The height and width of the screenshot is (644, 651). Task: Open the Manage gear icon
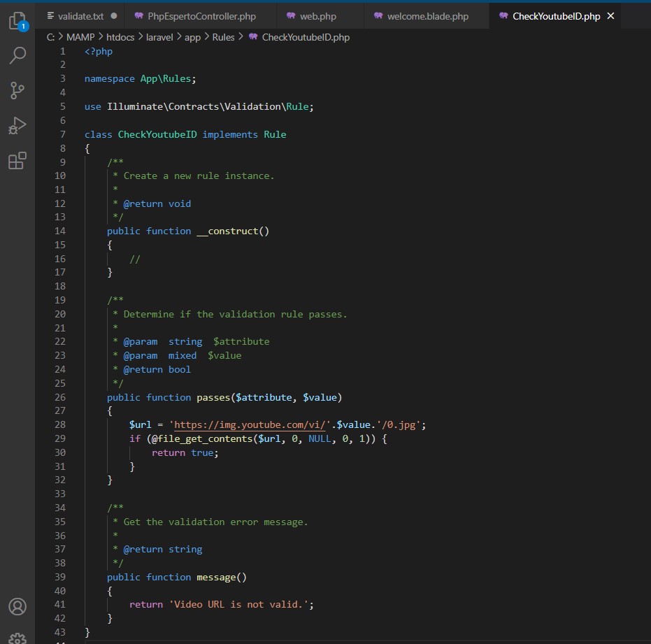click(x=17, y=638)
